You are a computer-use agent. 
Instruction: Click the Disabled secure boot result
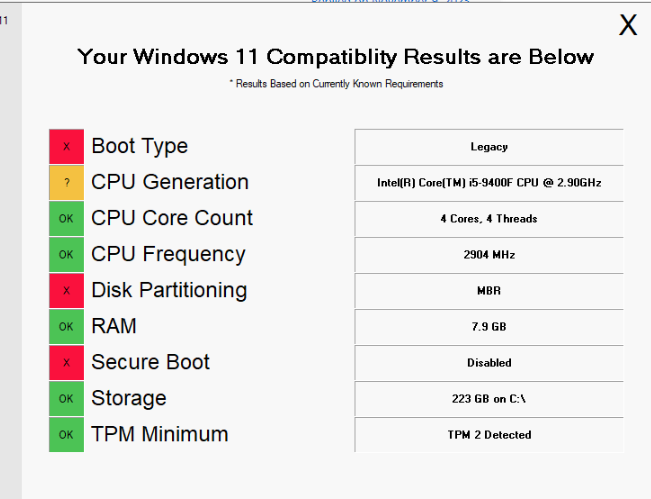click(489, 363)
